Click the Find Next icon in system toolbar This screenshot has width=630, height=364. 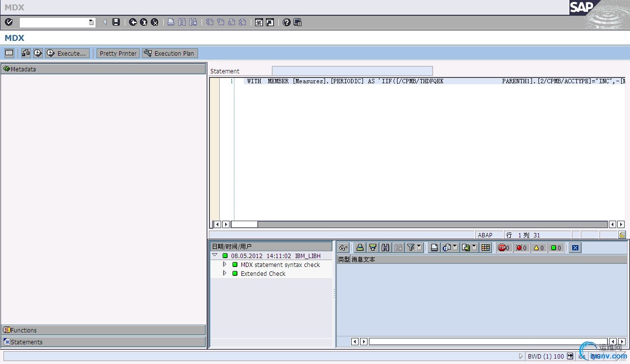pos(193,22)
